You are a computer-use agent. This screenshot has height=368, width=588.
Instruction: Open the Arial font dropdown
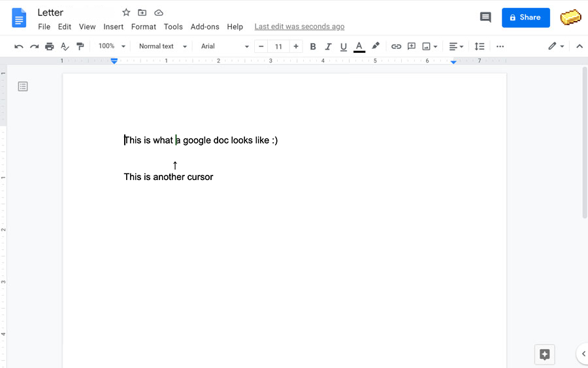pyautogui.click(x=225, y=46)
